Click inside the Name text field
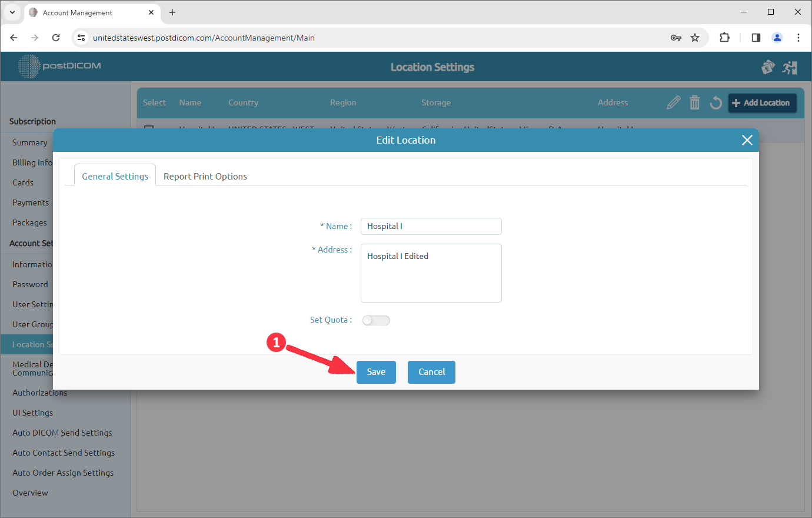This screenshot has width=812, height=518. pos(431,226)
